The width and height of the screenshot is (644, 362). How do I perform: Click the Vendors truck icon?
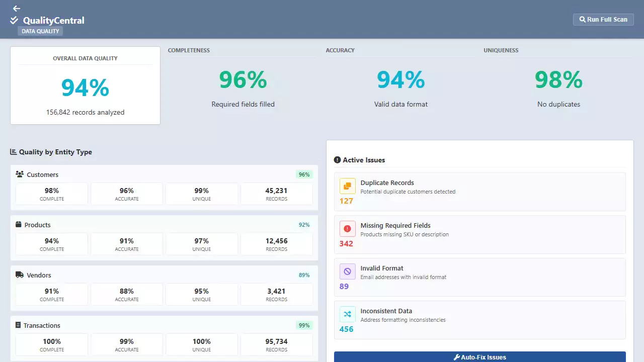click(x=20, y=275)
